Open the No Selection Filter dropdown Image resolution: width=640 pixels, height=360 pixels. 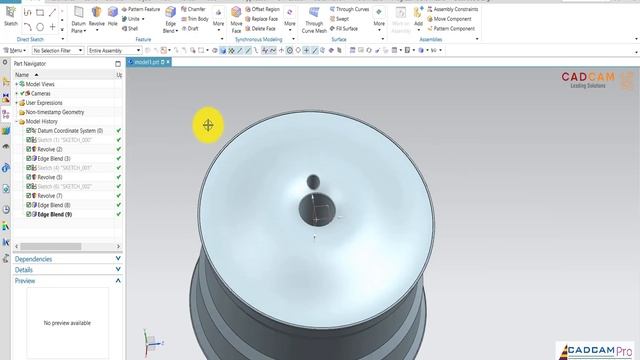point(58,50)
